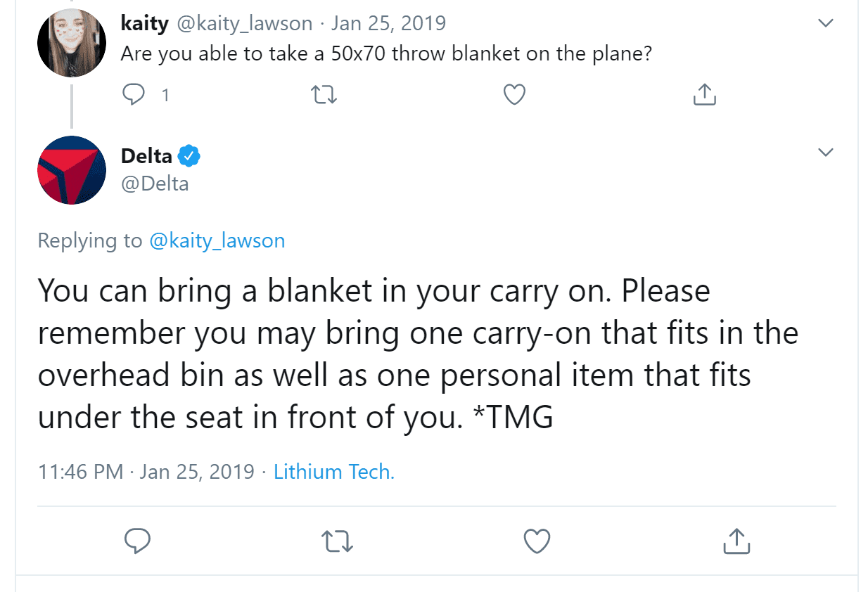The height and width of the screenshot is (592, 868).
Task: Open kaity's profile picture
Action: (x=71, y=41)
